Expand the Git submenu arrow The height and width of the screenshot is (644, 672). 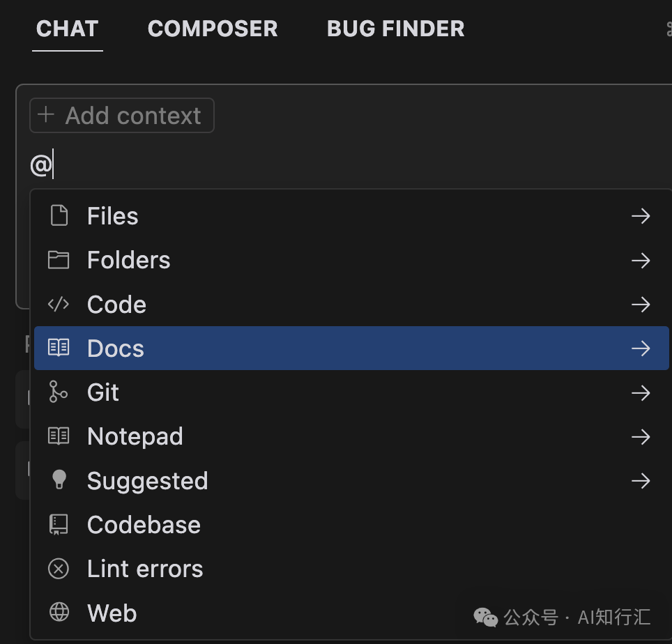coord(641,392)
